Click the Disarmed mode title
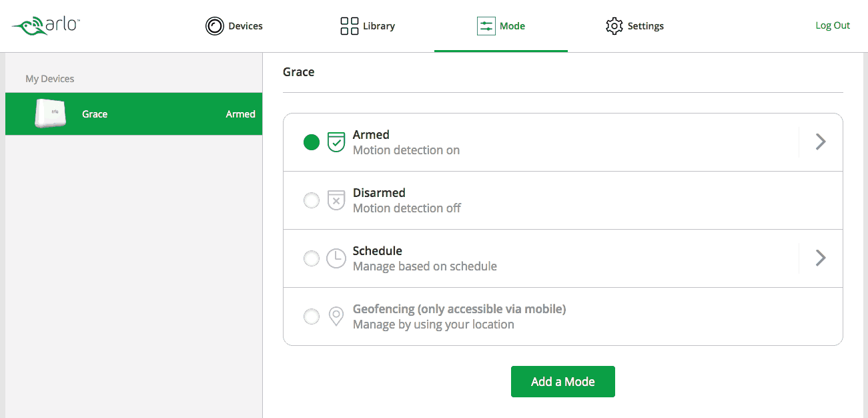868x418 pixels. [379, 193]
